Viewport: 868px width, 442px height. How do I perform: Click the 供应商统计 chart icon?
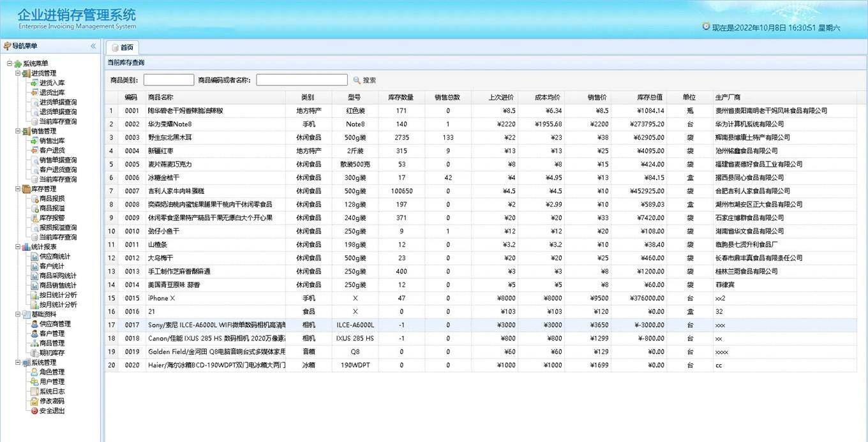pyautogui.click(x=34, y=256)
